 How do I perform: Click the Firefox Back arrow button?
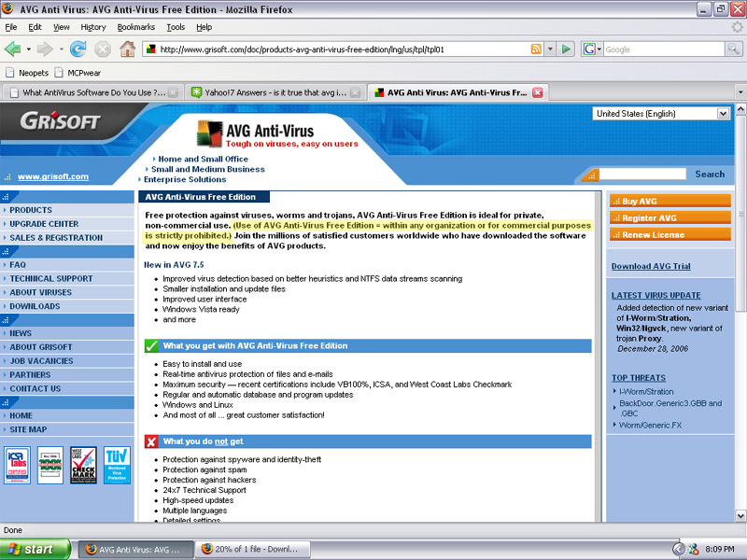point(12,49)
